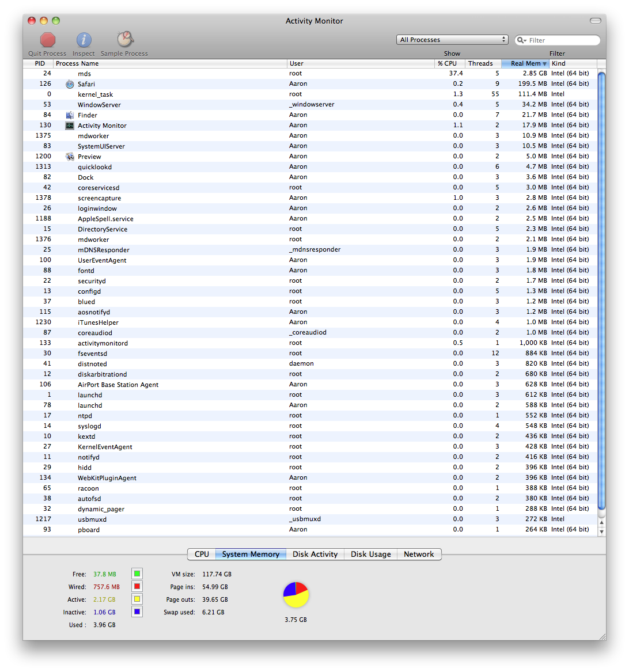Click the Preview app icon in the list
Screen dimensions: 629x672
coord(70,157)
